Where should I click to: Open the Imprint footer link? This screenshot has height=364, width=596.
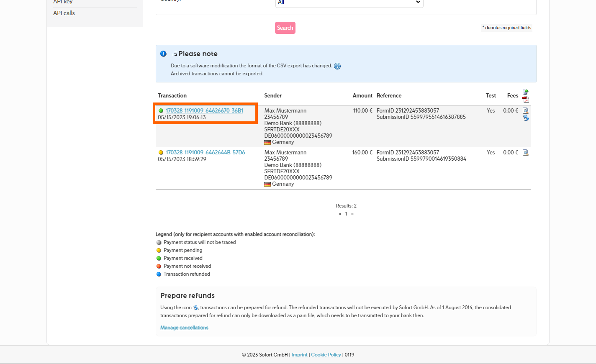point(299,355)
